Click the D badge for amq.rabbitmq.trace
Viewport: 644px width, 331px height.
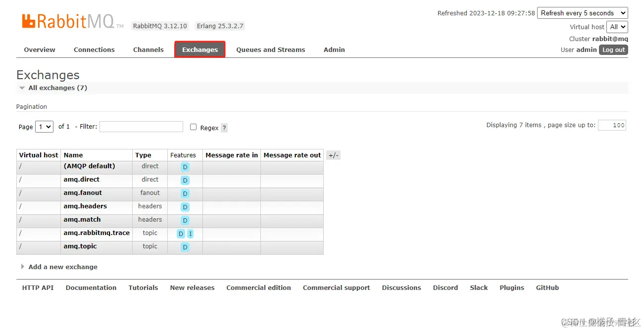tap(181, 234)
